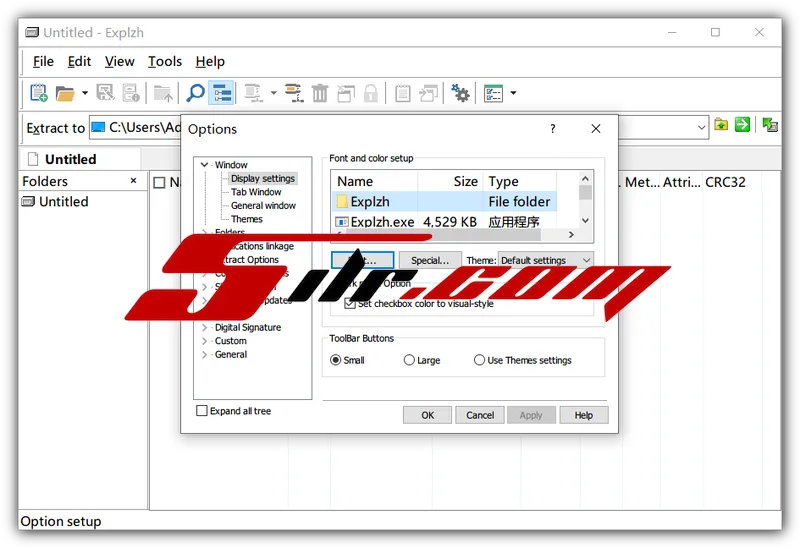Click the Attri... column header
Screen dimensions: 800x548
(x=681, y=182)
